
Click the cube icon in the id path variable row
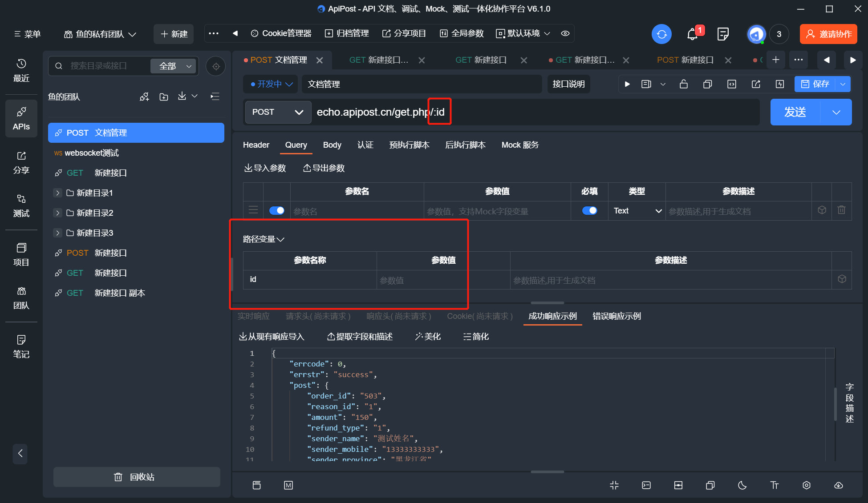pyautogui.click(x=842, y=279)
